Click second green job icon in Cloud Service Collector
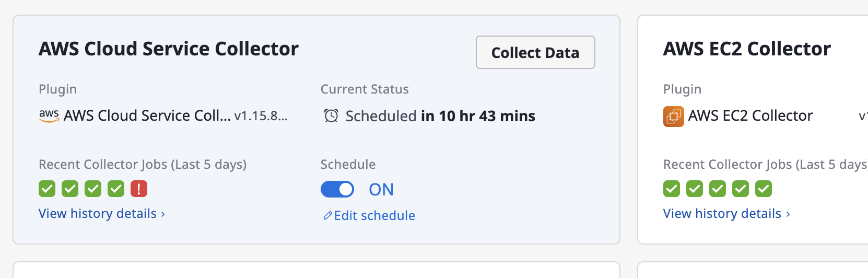 [70, 189]
